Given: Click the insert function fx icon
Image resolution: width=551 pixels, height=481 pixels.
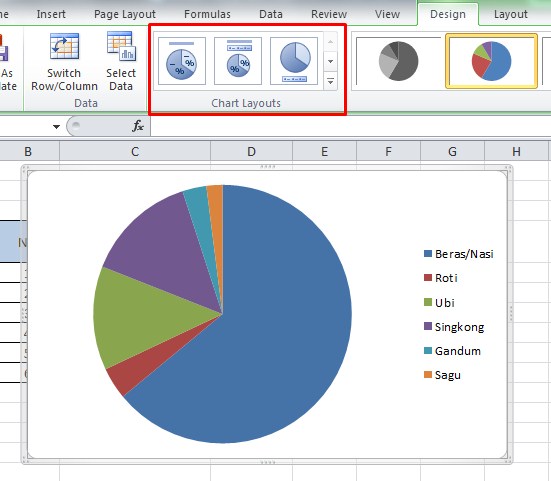Looking at the screenshot, I should (x=137, y=126).
